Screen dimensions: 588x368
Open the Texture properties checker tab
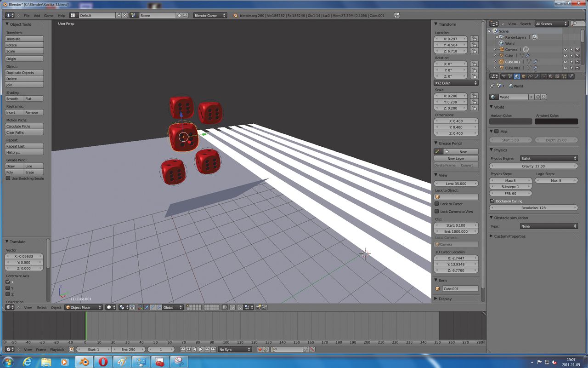(557, 76)
